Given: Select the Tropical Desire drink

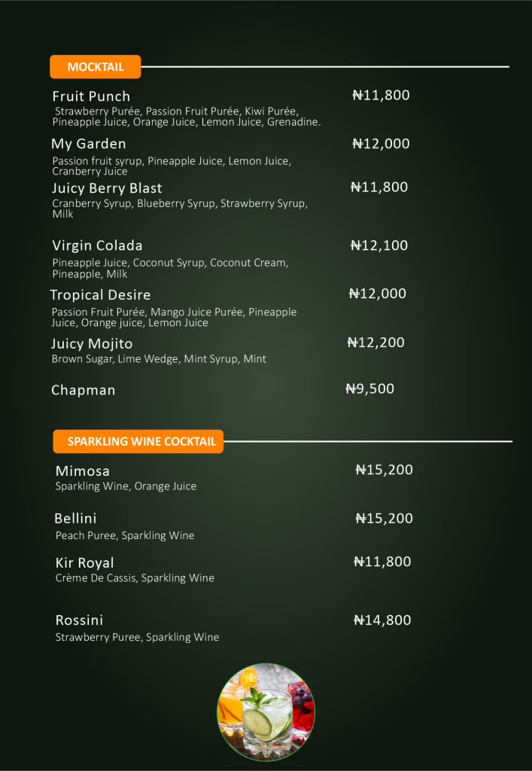Looking at the screenshot, I should (100, 295).
